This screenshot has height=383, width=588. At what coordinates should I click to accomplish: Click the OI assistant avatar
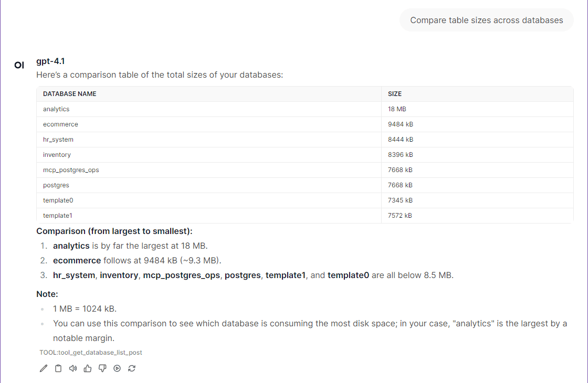point(19,65)
